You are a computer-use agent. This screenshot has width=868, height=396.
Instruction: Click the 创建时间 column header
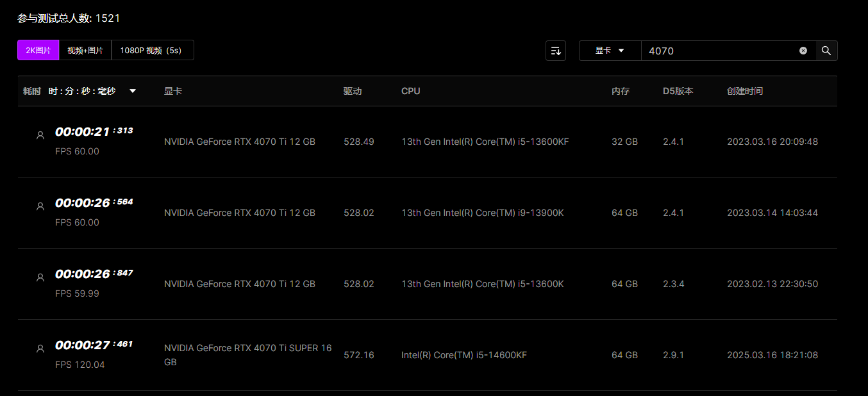745,91
